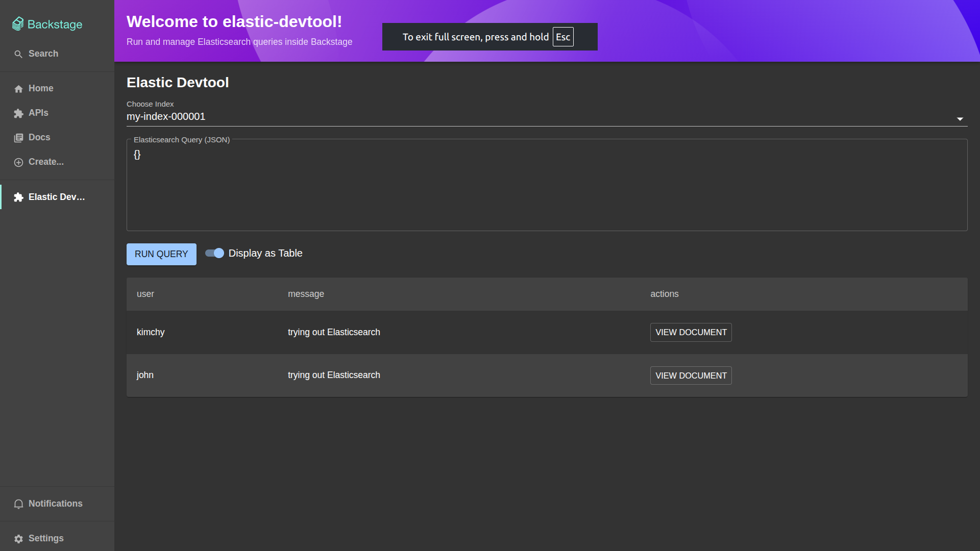Click the Elastic Devtool puzzle icon
The image size is (980, 551).
[18, 197]
